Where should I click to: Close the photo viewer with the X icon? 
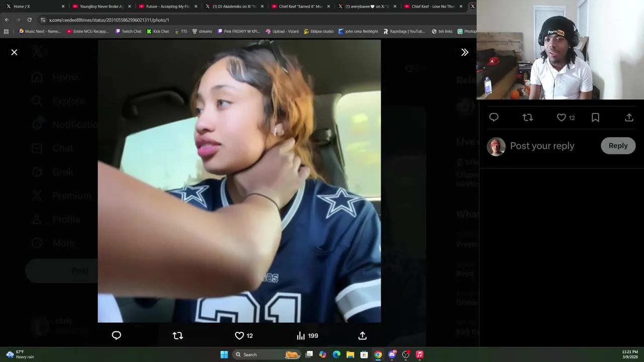14,52
